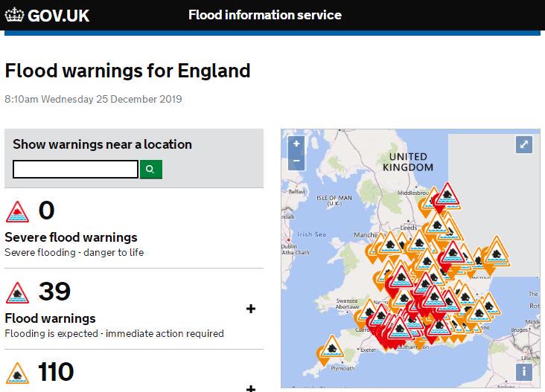The width and height of the screenshot is (545, 392).
Task: Zoom in on the map
Action: pos(296,144)
